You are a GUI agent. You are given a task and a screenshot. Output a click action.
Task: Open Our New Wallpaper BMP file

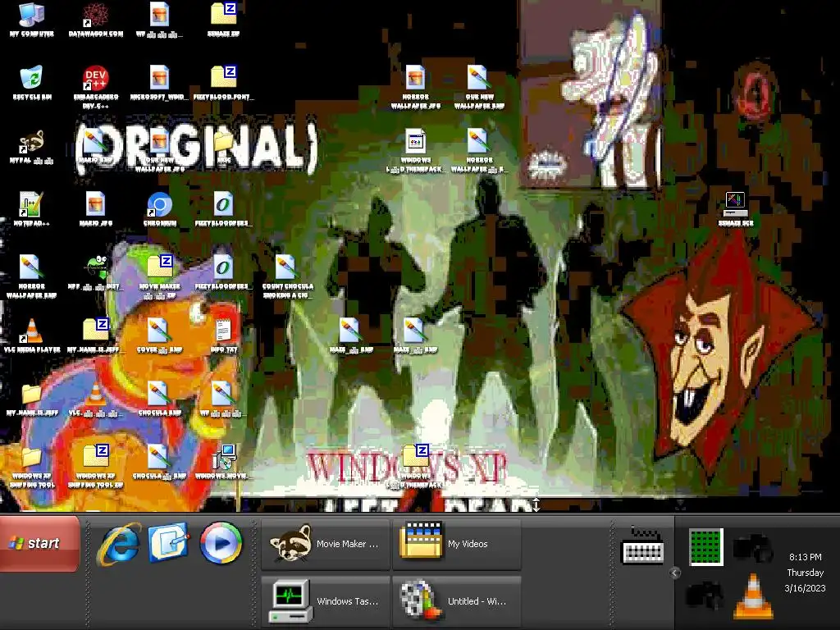(479, 87)
